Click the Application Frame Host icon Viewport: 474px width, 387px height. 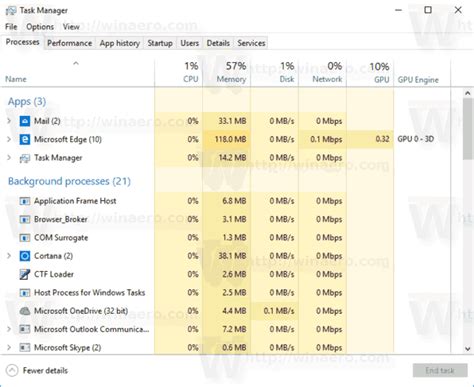point(25,201)
